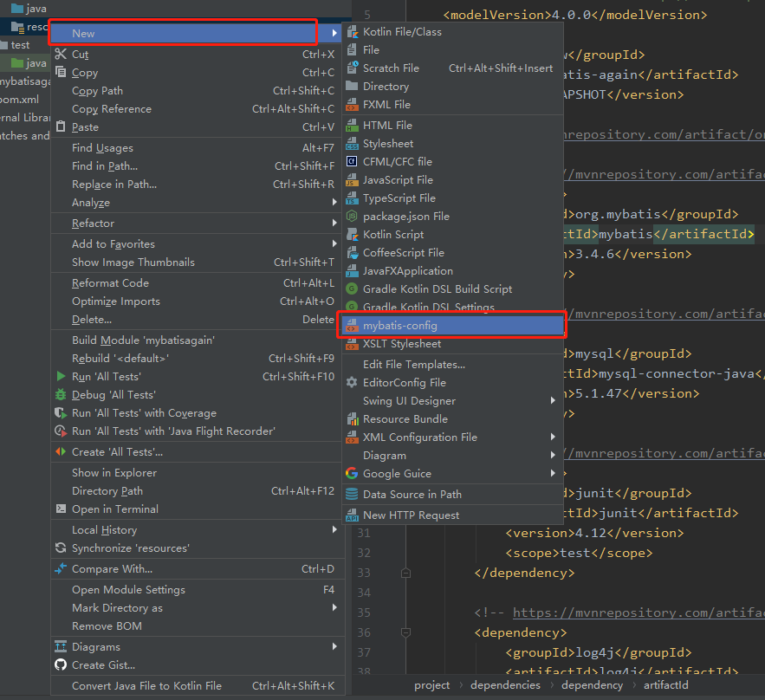Click the Cut scissors icon
765x700 pixels.
[61, 55]
